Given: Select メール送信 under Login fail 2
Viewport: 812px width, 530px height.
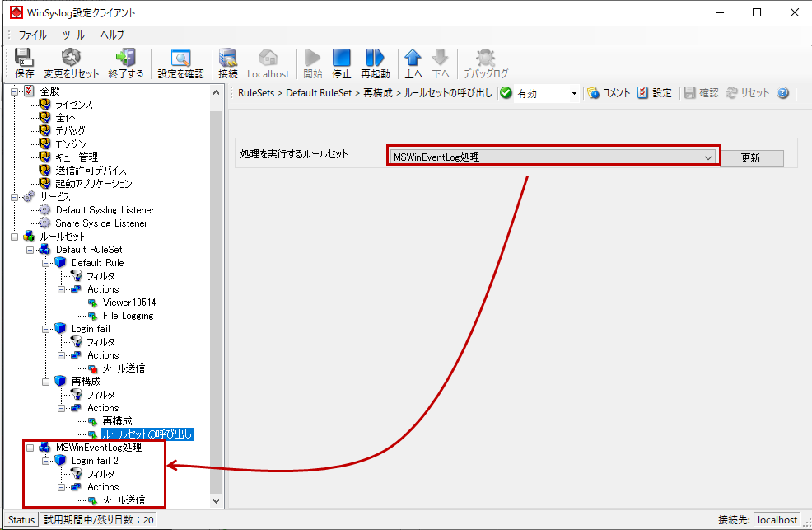Looking at the screenshot, I should (x=124, y=500).
